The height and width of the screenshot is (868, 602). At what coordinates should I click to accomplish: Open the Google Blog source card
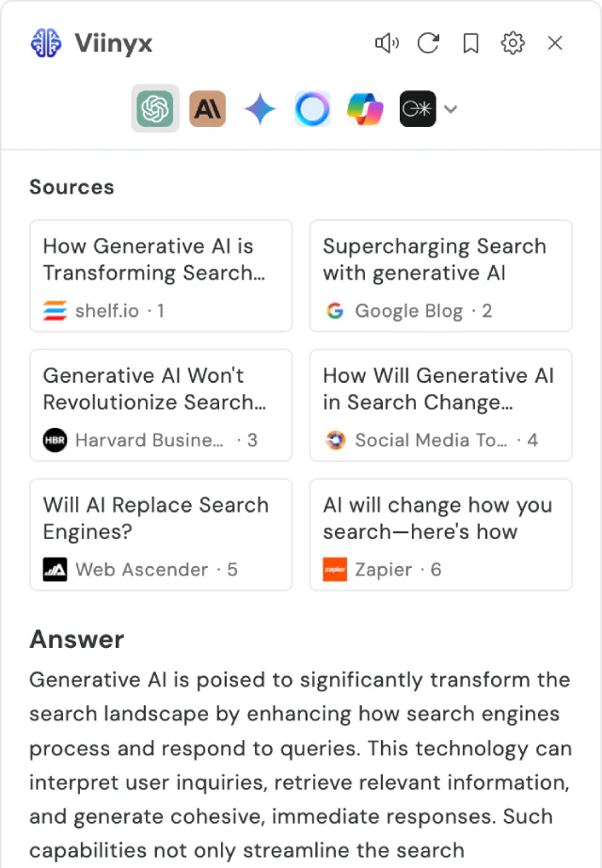440,276
